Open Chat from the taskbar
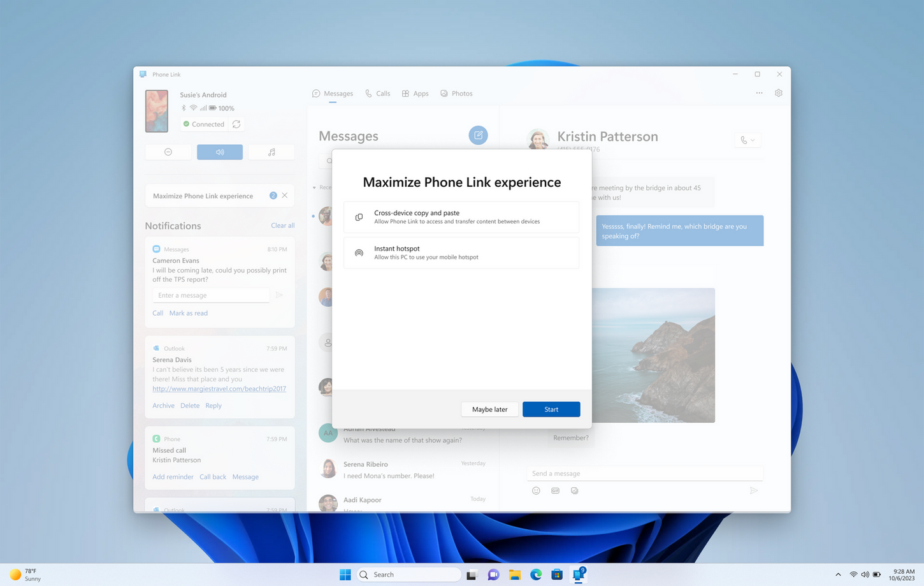 (493, 575)
